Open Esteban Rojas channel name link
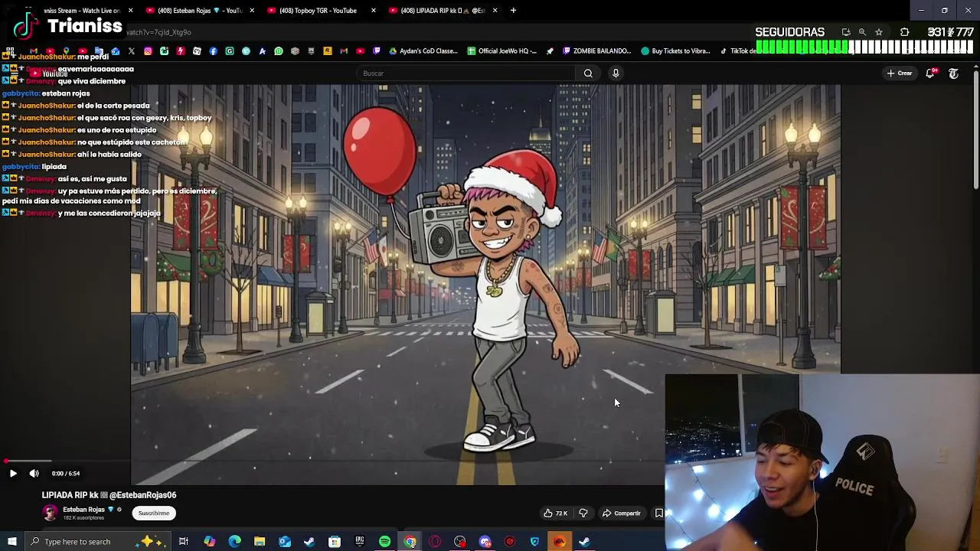Viewport: 980px width, 551px height. point(83,510)
